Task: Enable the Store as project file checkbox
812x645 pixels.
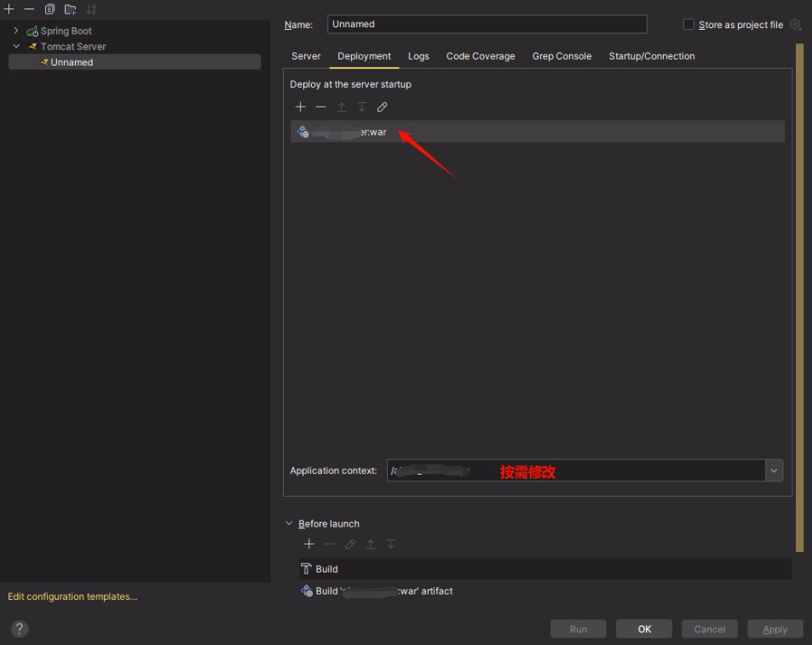Action: pos(688,25)
